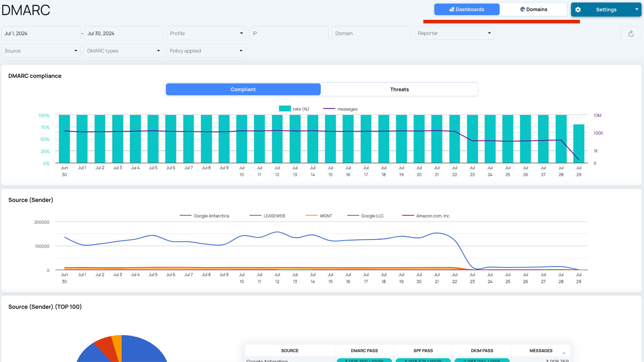
Task: Open the DMARC types dropdown
Action: pos(124,51)
